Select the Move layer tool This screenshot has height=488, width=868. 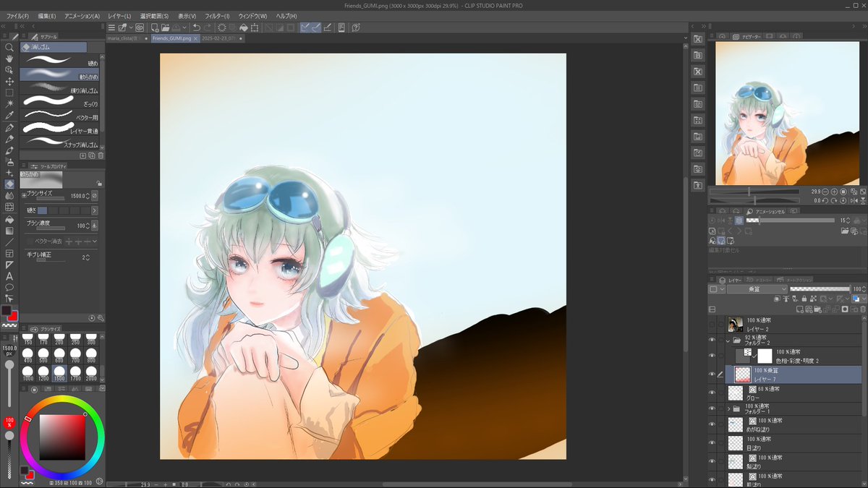[9, 82]
